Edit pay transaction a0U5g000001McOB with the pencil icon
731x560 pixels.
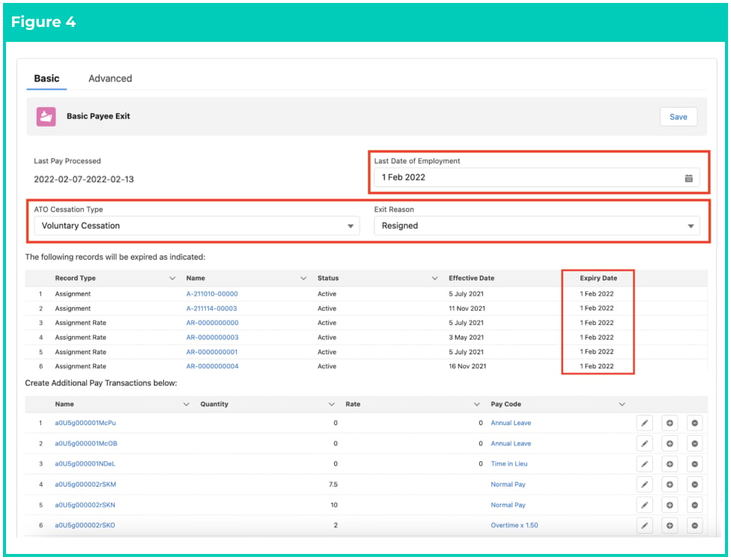[x=644, y=443]
